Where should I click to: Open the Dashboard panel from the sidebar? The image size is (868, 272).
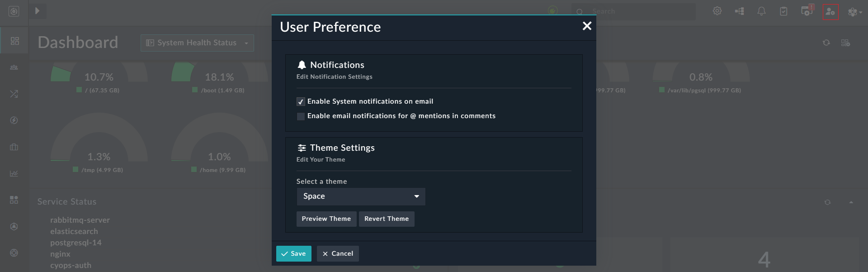coord(14,41)
